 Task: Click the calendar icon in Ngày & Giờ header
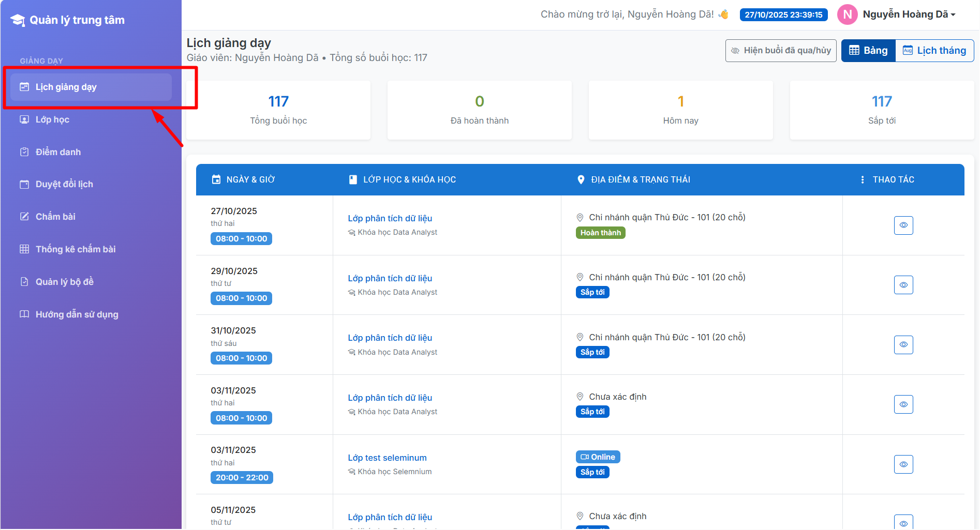pos(216,180)
